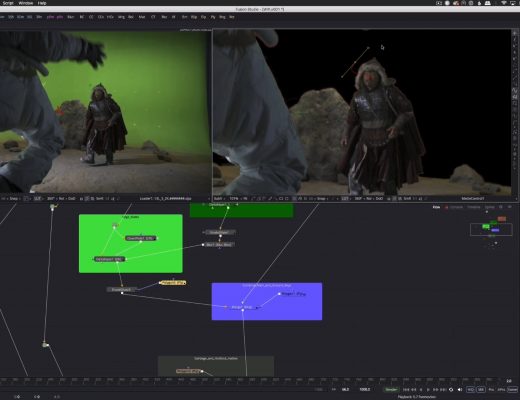The image size is (520, 400).
Task: Select the yellow Polygon node
Action: [173, 283]
